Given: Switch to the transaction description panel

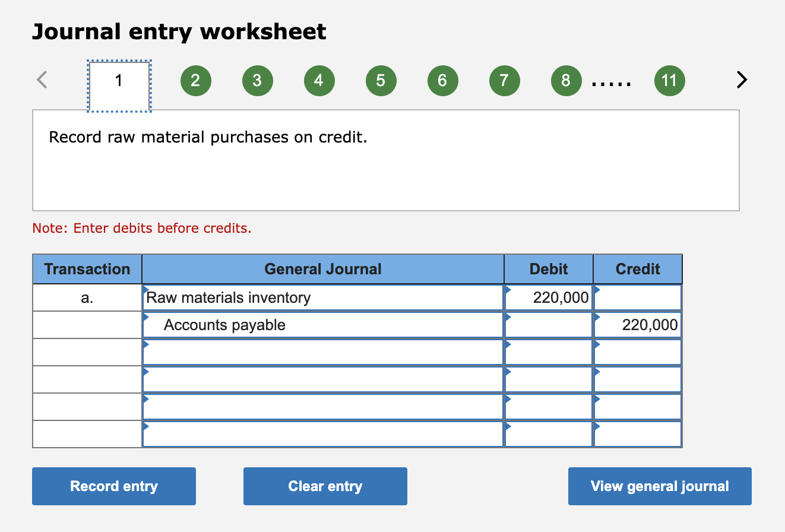Looking at the screenshot, I should [x=385, y=159].
